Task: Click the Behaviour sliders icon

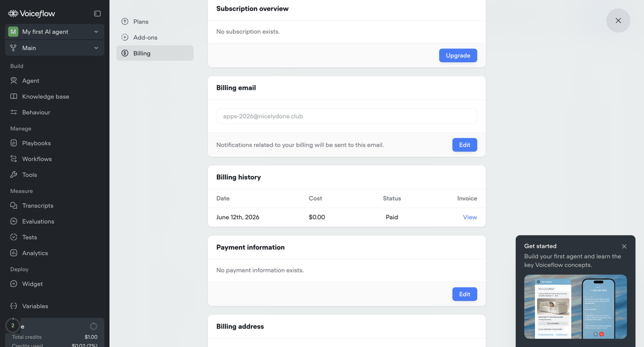Action: 14,112
